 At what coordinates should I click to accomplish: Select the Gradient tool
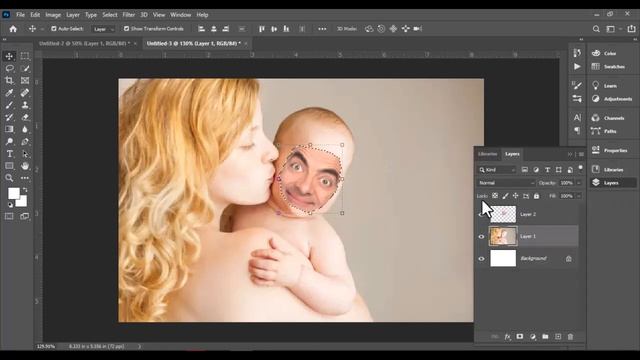point(9,129)
